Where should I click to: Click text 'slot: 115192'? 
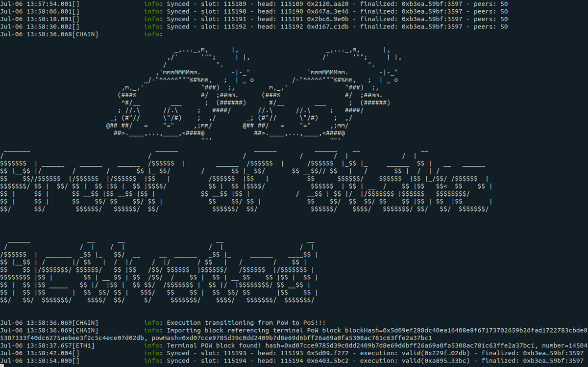tap(223, 26)
